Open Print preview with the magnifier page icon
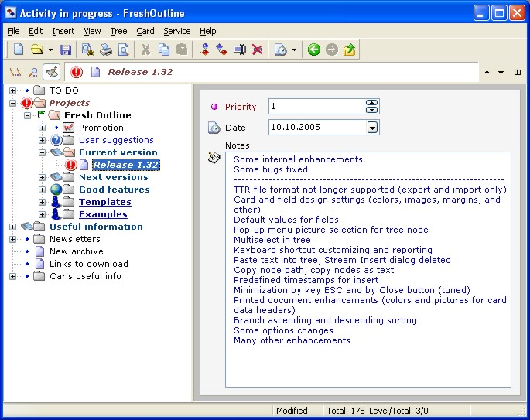Screen dimensions: 530x420 [123, 50]
